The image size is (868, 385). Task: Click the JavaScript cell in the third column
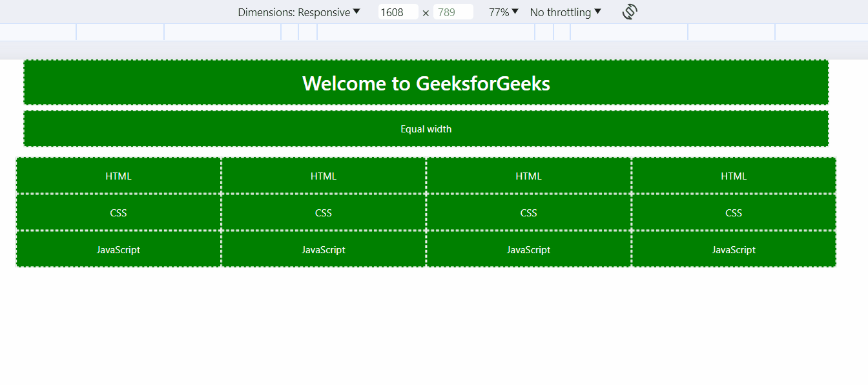point(528,249)
